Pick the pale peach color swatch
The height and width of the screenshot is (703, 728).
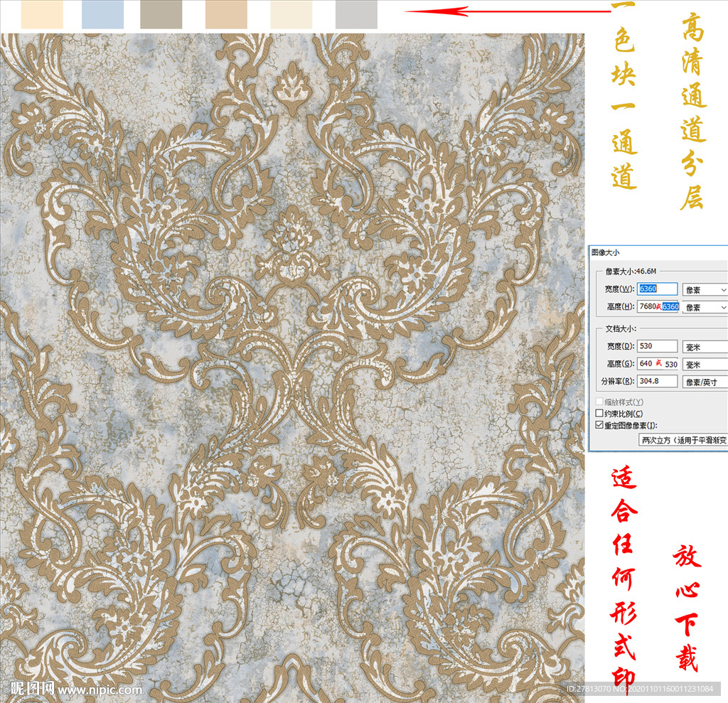click(42, 14)
